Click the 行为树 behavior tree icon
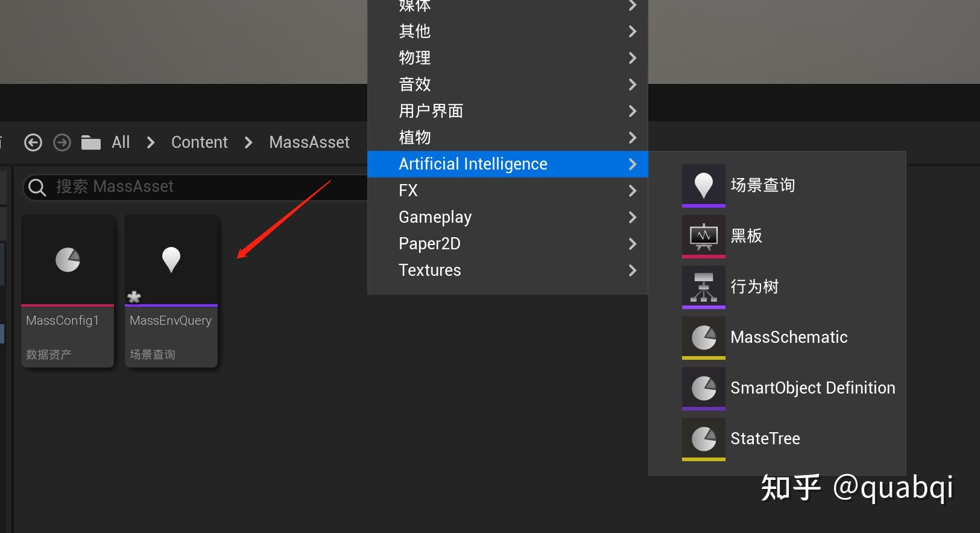 703,286
